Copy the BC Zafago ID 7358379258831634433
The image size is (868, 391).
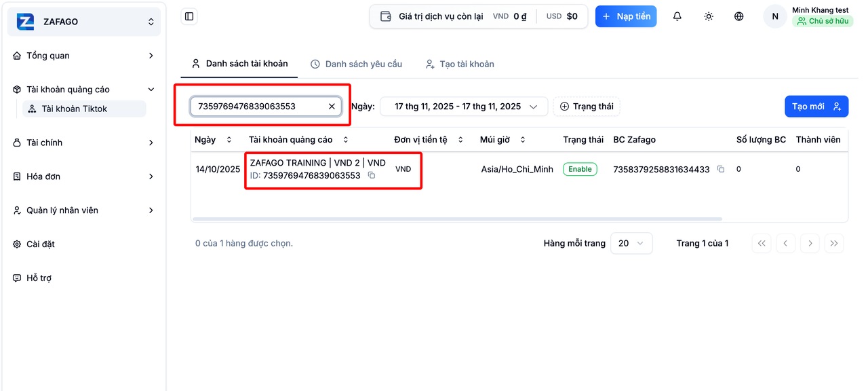721,169
